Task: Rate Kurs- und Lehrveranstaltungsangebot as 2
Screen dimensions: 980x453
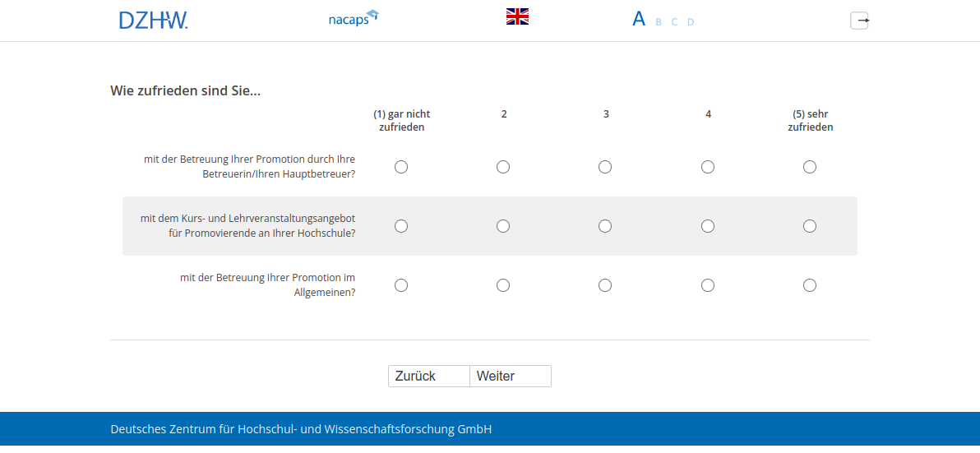Action: [503, 226]
